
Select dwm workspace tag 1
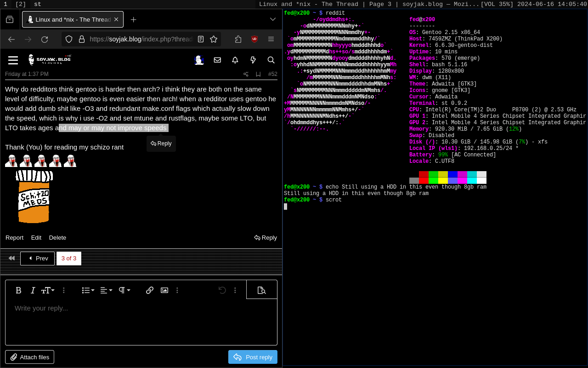tap(6, 4)
